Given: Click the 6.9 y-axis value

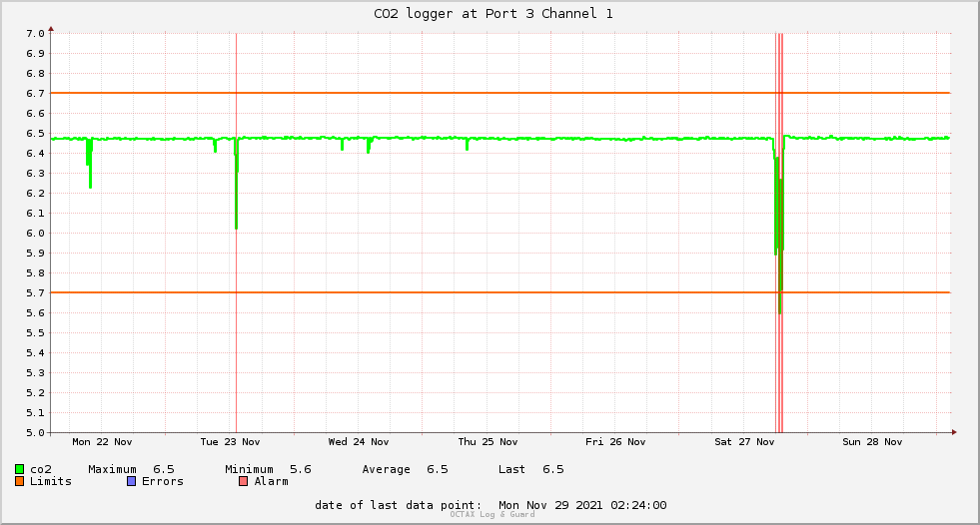Looking at the screenshot, I should coord(35,54).
